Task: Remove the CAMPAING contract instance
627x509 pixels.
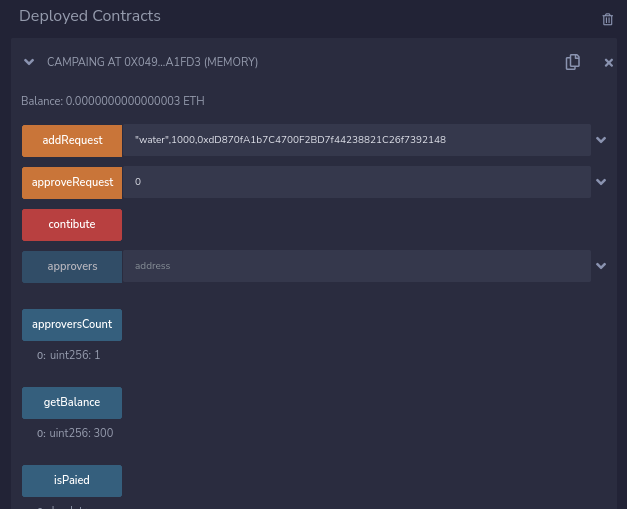Action: [609, 63]
